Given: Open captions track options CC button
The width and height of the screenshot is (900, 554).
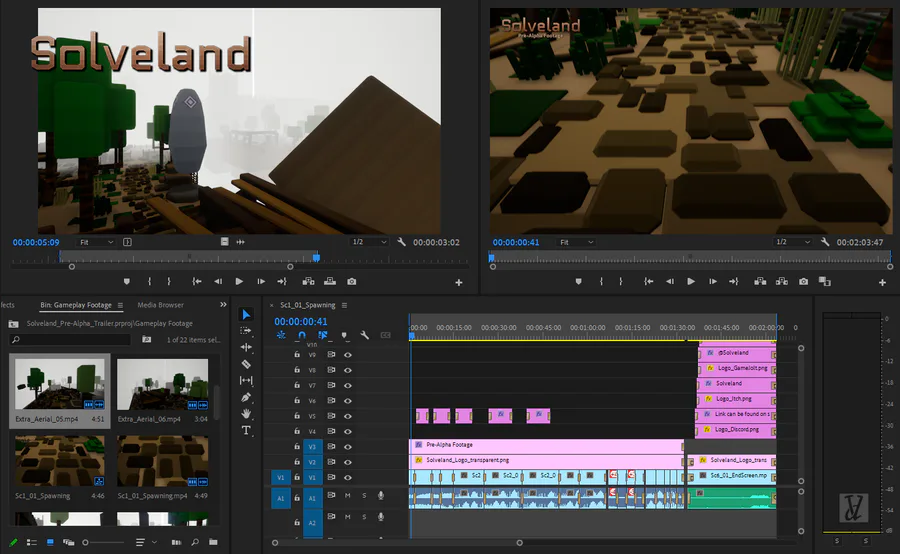Looking at the screenshot, I should coord(385,335).
